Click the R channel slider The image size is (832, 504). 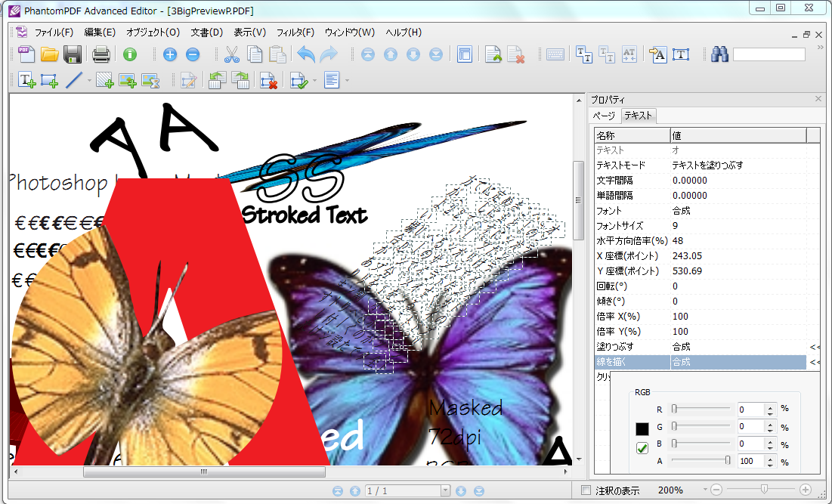click(x=701, y=409)
